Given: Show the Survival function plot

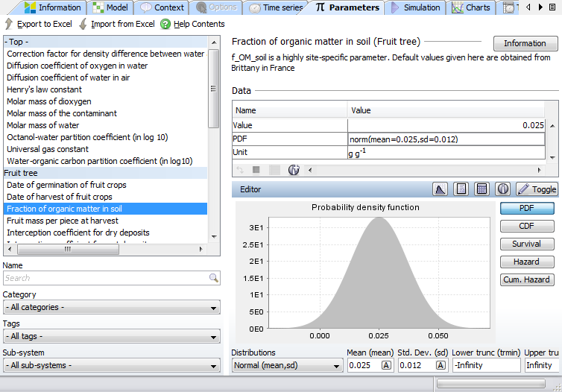Looking at the screenshot, I should [526, 244].
